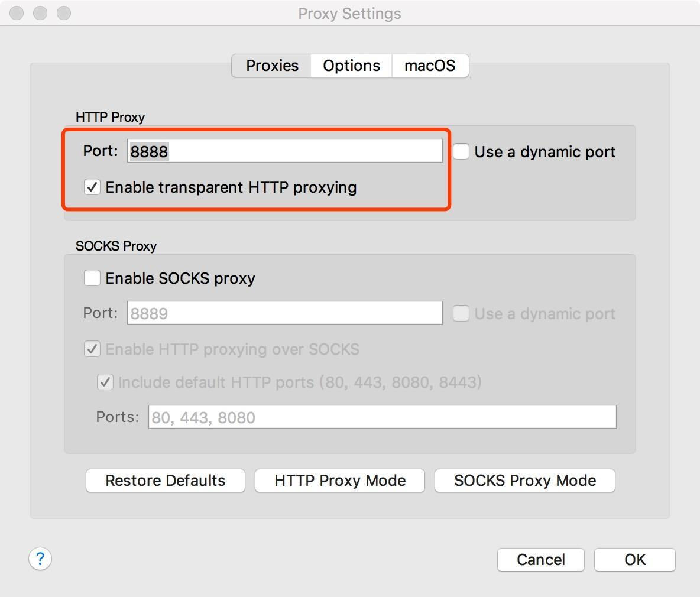Click the SOCKS Port field showing 8889
Screen dimensions: 700x597
pos(284,313)
